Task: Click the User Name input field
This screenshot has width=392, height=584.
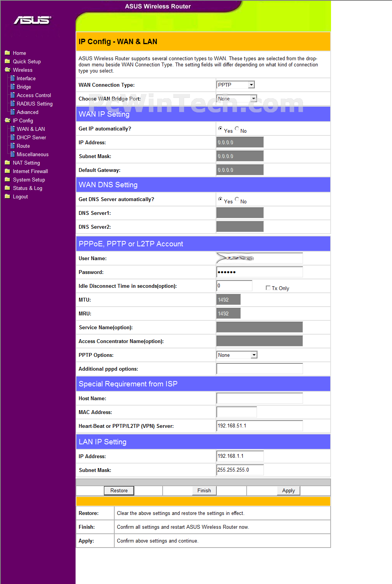Action: pos(260,258)
